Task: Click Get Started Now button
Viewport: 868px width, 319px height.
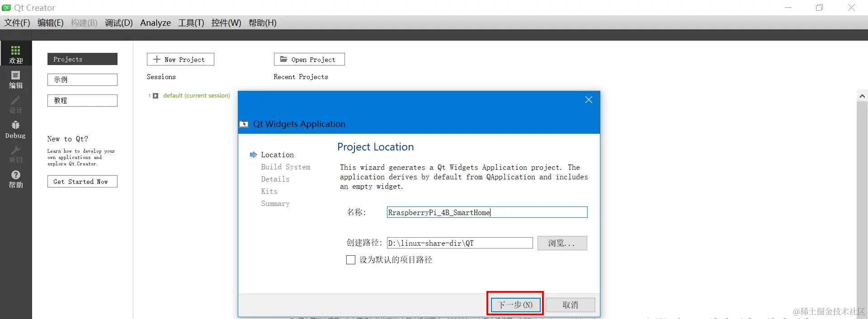Action: tap(82, 181)
